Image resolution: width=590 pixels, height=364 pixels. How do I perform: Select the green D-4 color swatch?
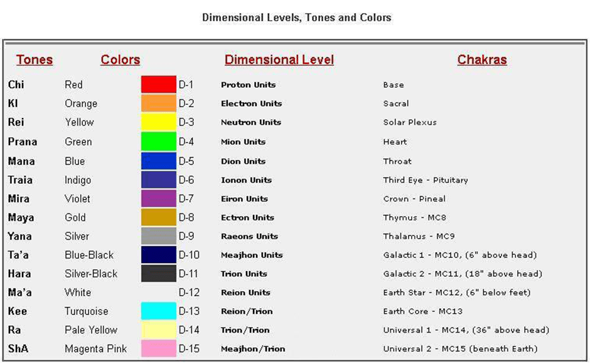click(158, 142)
